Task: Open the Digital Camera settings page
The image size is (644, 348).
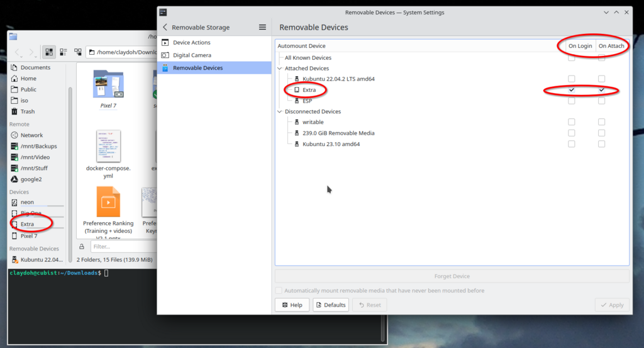Action: pyautogui.click(x=192, y=55)
